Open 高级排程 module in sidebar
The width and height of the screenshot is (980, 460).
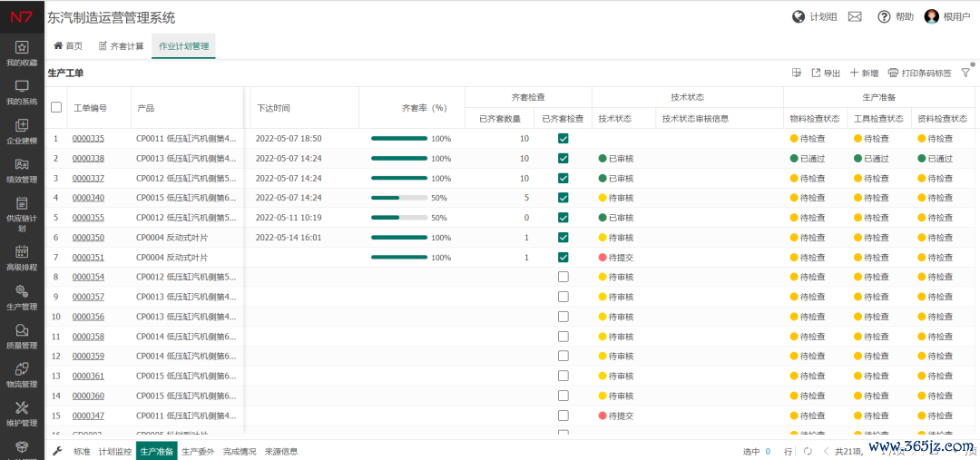(x=22, y=258)
